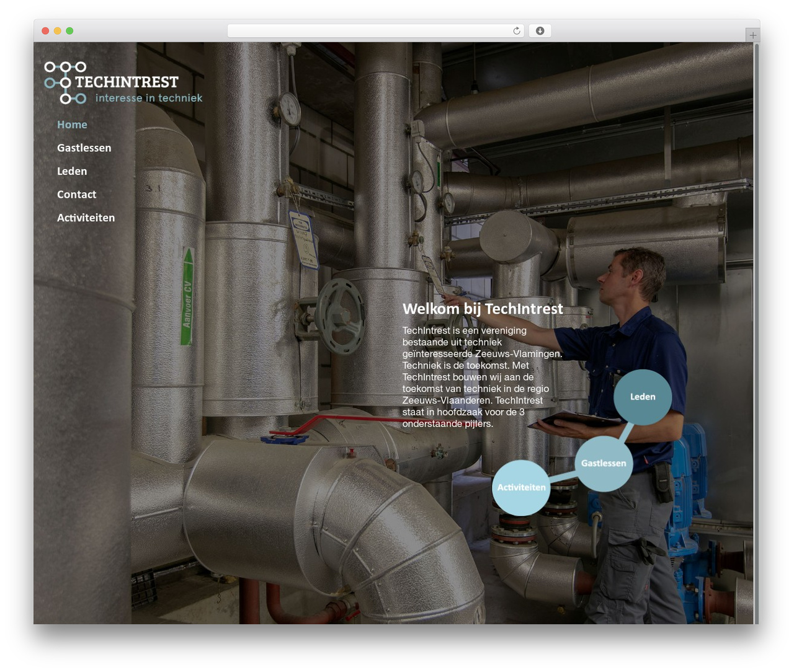Click the TechIntrest logo
This screenshot has width=794, height=672.
(123, 82)
